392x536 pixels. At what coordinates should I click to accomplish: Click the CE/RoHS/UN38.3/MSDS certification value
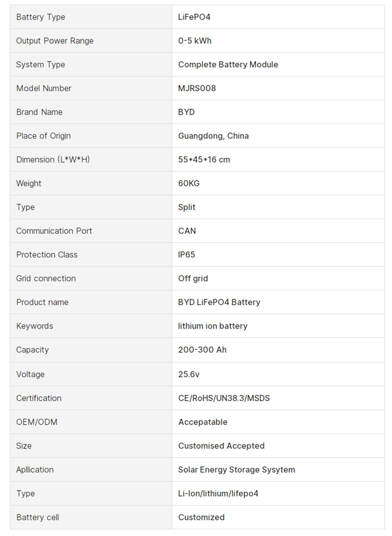pyautogui.click(x=224, y=398)
